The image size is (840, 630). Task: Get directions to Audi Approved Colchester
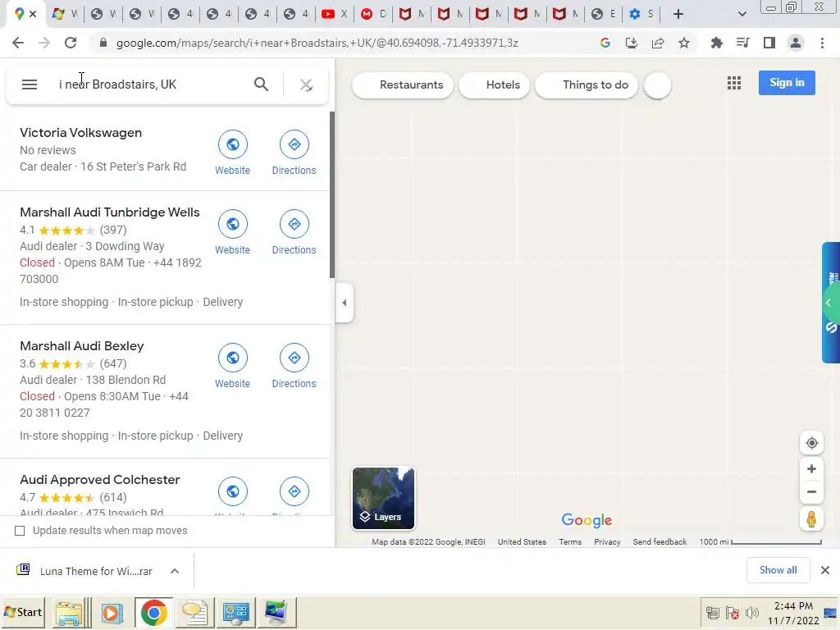pyautogui.click(x=294, y=491)
